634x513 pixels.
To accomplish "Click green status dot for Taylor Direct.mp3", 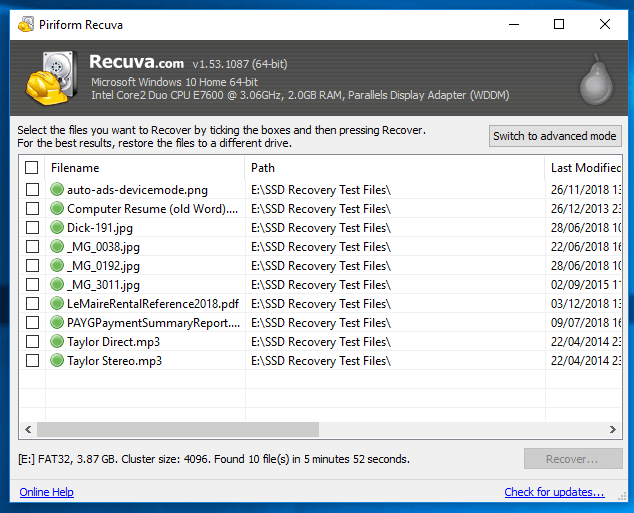I will coord(57,341).
